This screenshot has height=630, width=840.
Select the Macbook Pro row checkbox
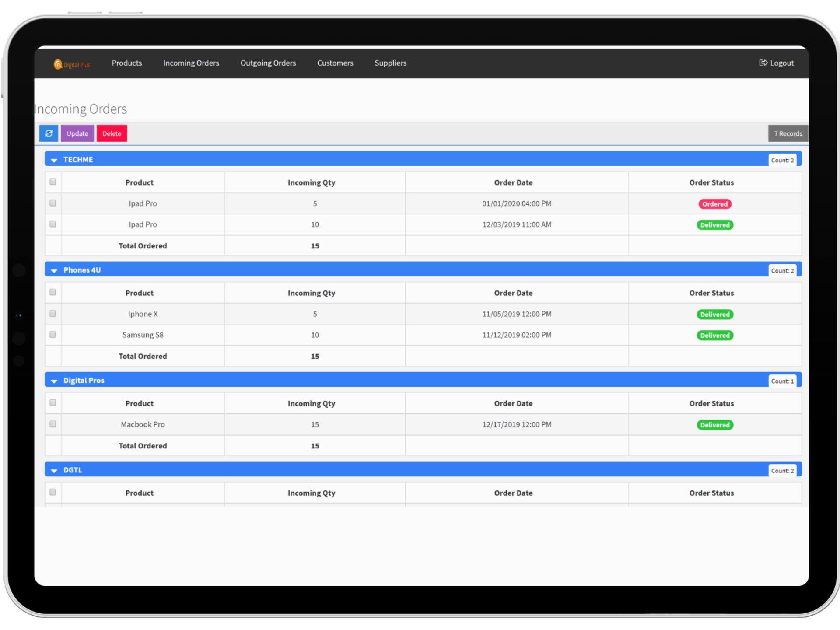tap(53, 424)
